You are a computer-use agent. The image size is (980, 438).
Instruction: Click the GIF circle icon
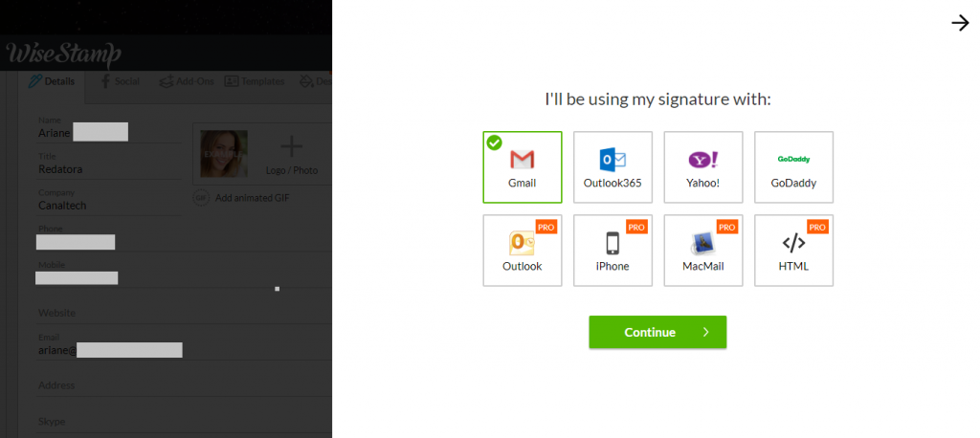pos(201,198)
